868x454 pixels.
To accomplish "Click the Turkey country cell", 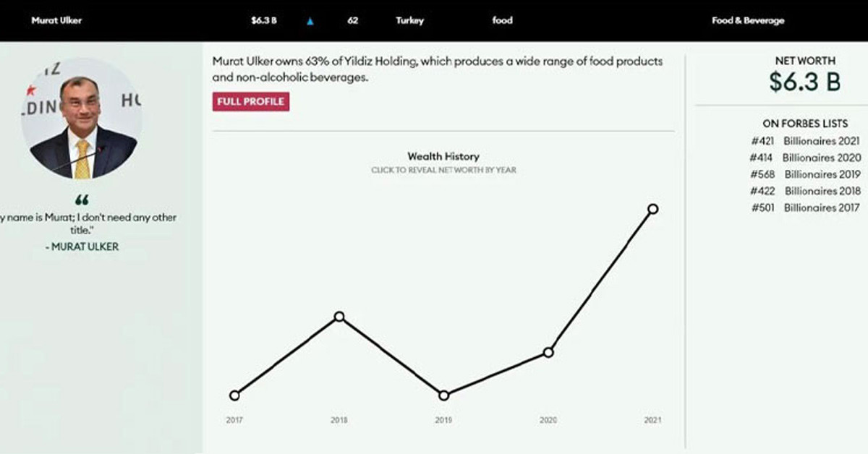I will click(409, 21).
